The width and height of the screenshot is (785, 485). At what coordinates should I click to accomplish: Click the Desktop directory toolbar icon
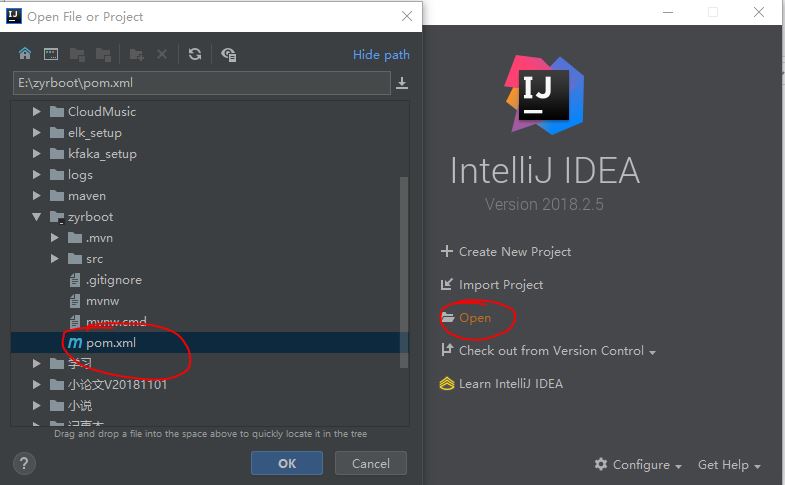(51, 54)
